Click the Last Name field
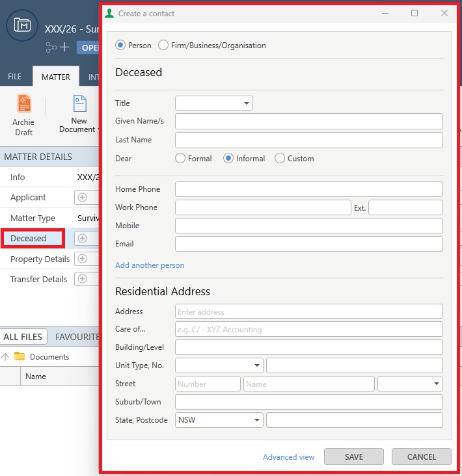462x476 pixels. [x=309, y=140]
